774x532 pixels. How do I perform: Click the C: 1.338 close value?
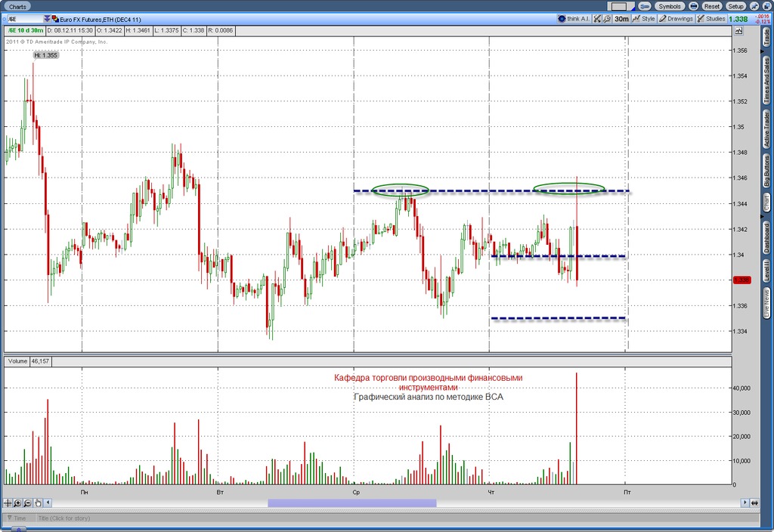(x=193, y=30)
